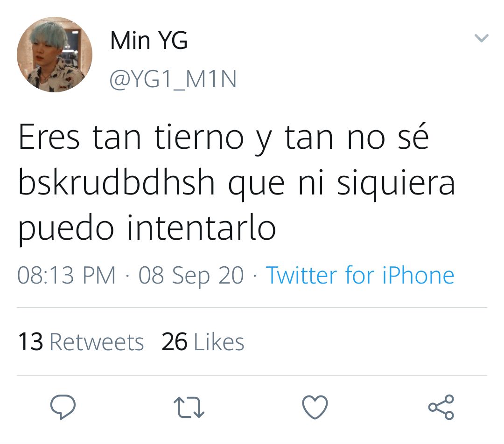The image size is (504, 444).
Task: View the list of 13 Retweets
Action: tap(81, 341)
